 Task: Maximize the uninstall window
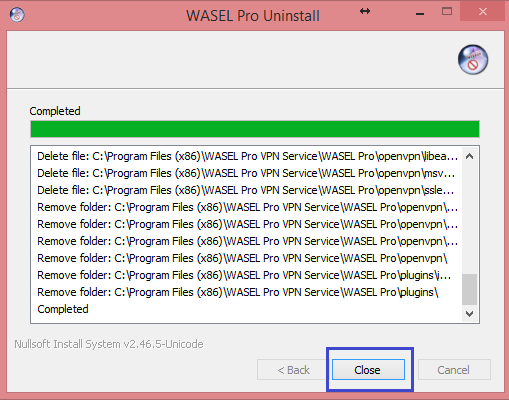[x=447, y=12]
